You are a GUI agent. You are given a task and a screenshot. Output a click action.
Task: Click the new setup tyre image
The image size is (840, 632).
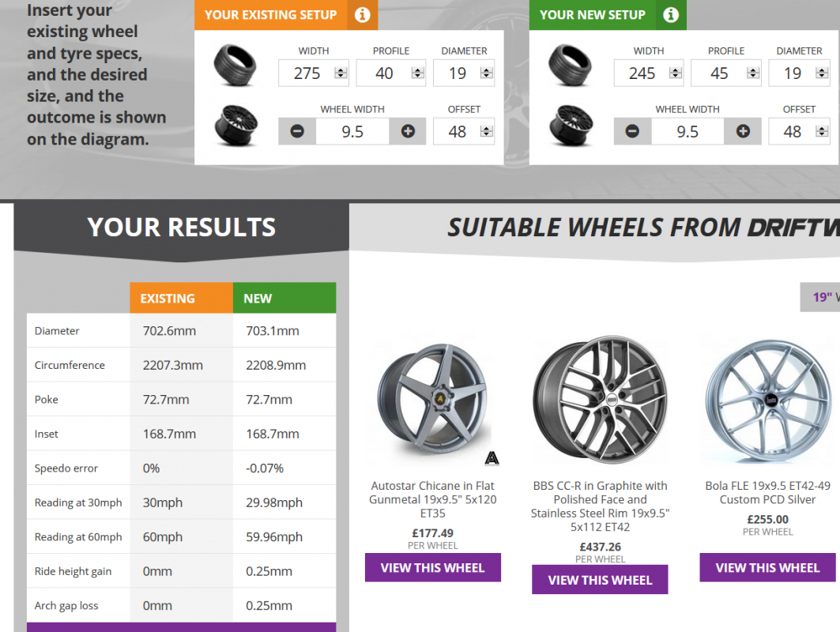(x=570, y=66)
